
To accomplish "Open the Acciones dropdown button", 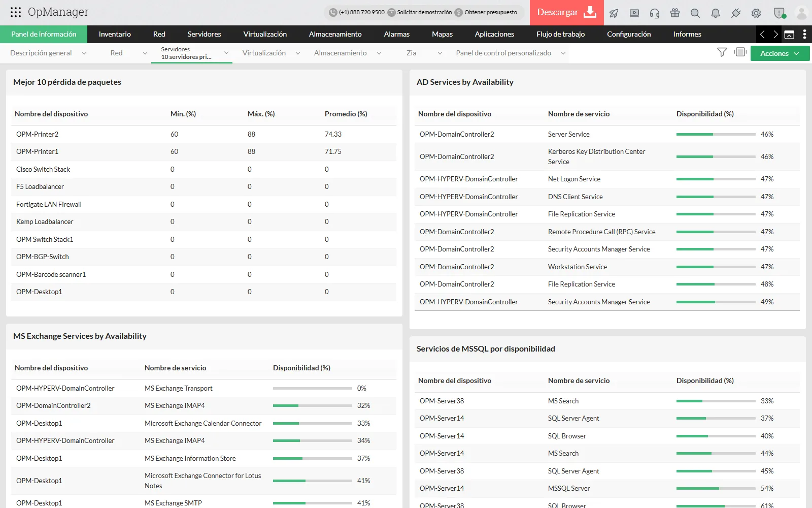I will point(780,53).
